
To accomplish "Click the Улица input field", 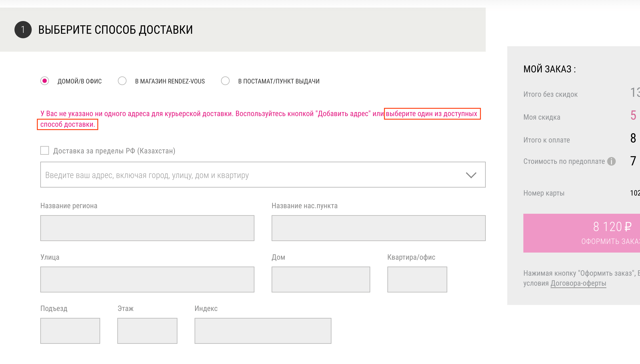I will tap(147, 279).
